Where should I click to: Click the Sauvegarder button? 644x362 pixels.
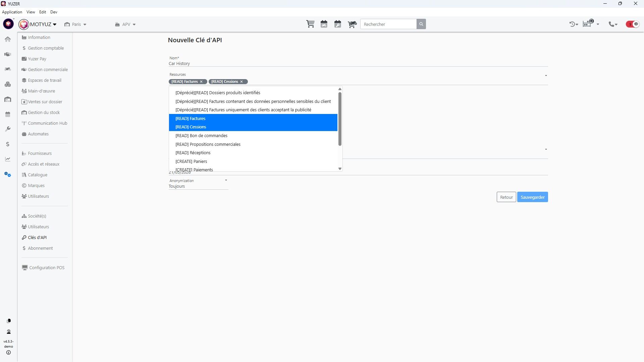tap(532, 197)
